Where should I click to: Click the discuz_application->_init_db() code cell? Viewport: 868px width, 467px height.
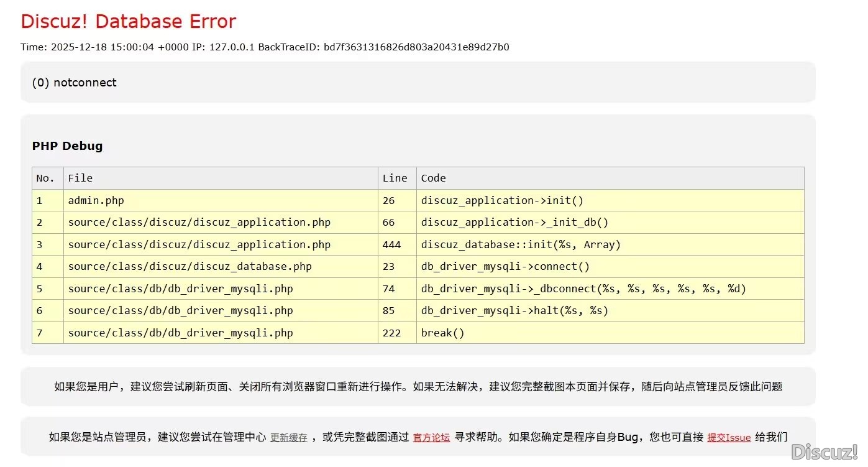pos(514,223)
